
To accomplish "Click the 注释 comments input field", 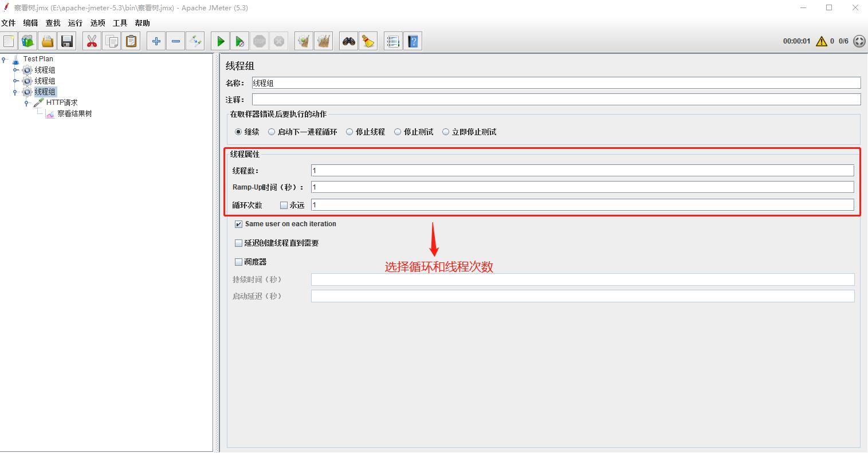I will pyautogui.click(x=556, y=100).
